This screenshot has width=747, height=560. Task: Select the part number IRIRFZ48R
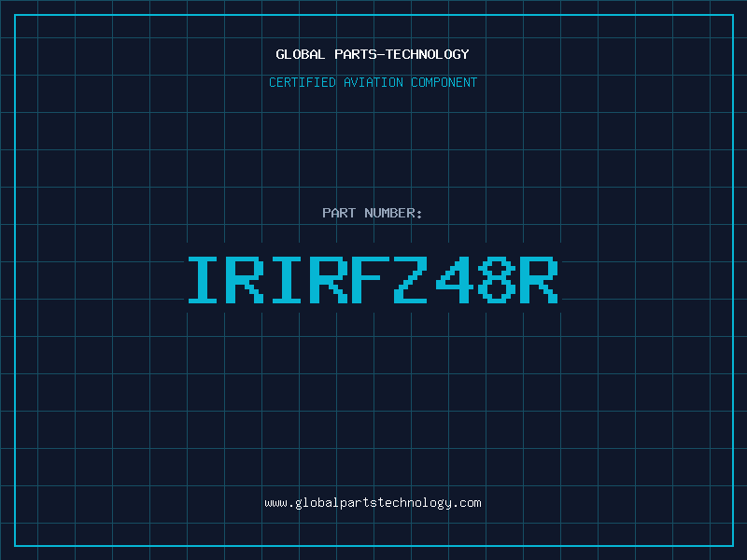tap(373, 280)
